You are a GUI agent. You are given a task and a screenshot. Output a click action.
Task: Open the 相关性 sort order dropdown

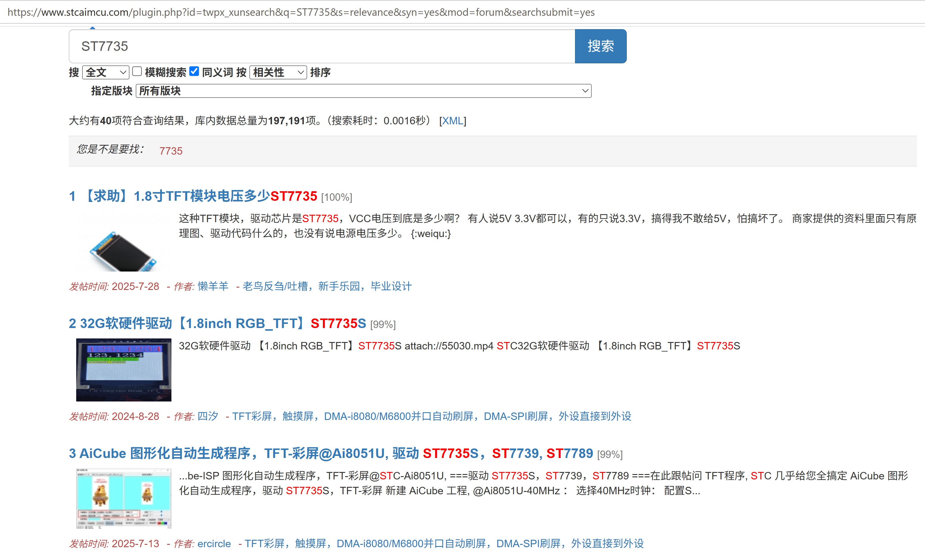click(x=278, y=72)
